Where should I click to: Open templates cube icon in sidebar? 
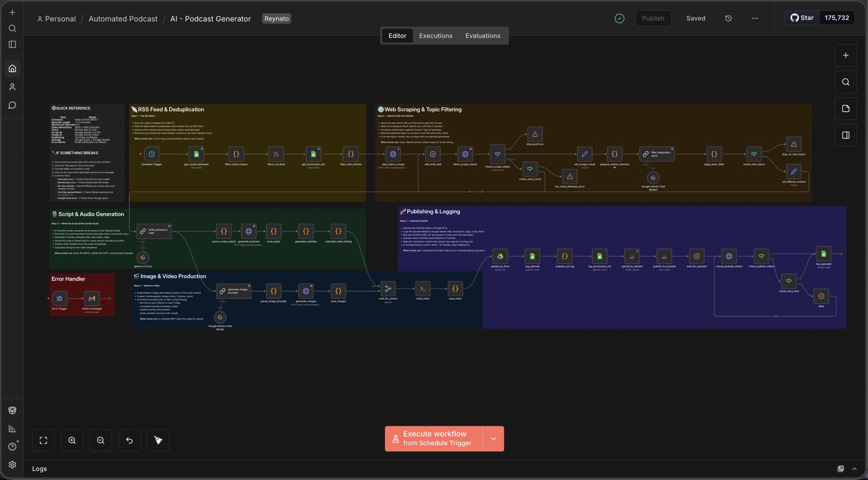pos(12,410)
